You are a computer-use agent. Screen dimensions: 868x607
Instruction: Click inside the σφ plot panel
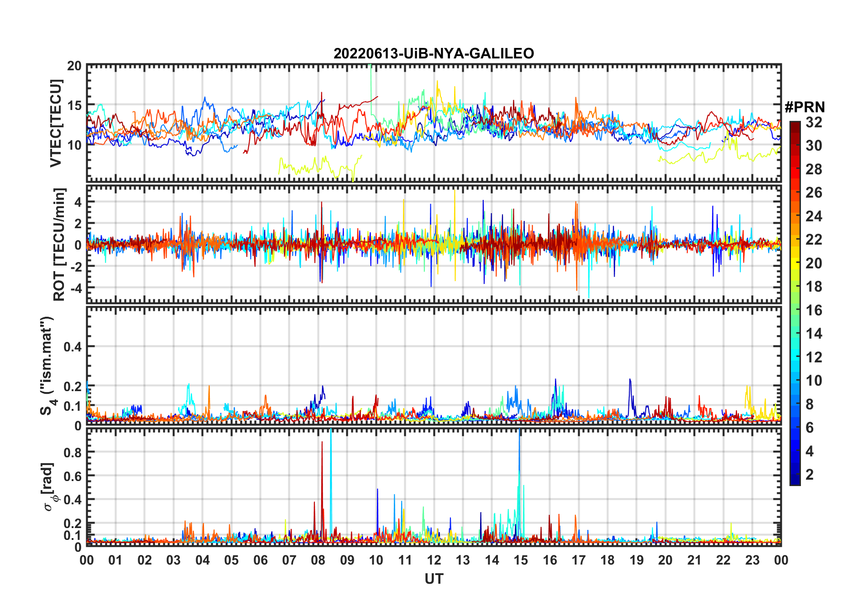[434, 487]
